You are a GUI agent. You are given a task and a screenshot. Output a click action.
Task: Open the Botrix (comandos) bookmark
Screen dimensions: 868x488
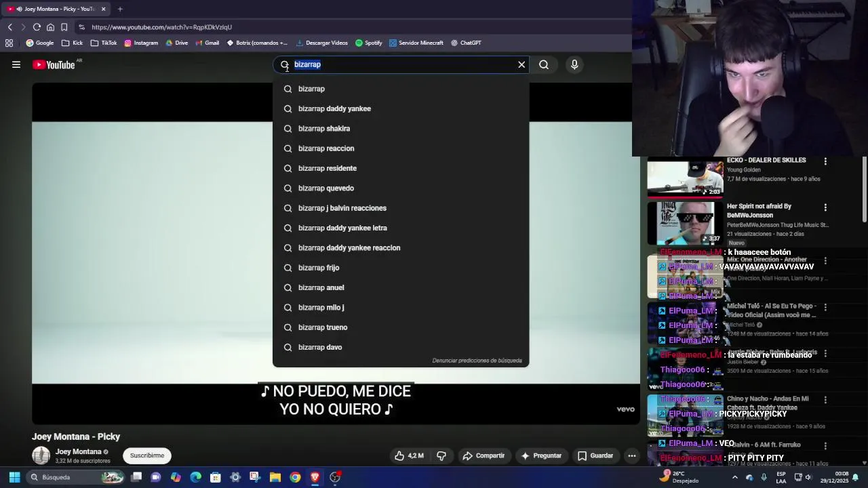click(257, 43)
